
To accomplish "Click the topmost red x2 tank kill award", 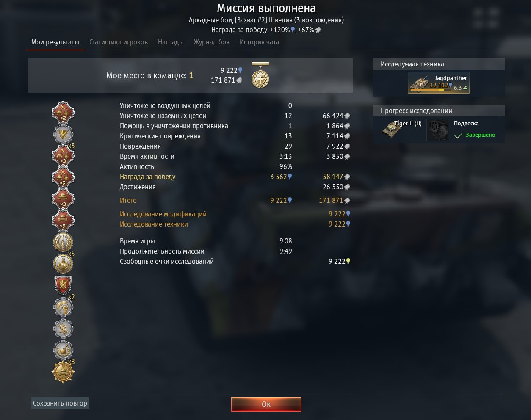I will pos(63,112).
